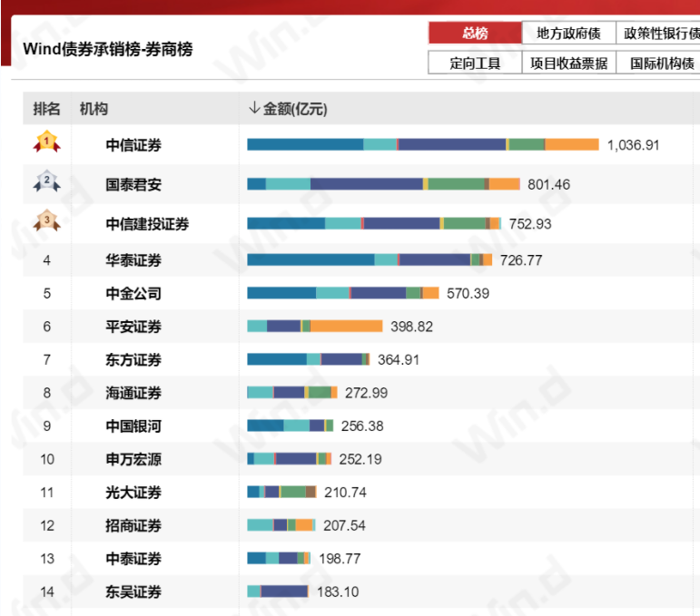Click the 机构 column header
The image size is (700, 616).
(x=94, y=108)
